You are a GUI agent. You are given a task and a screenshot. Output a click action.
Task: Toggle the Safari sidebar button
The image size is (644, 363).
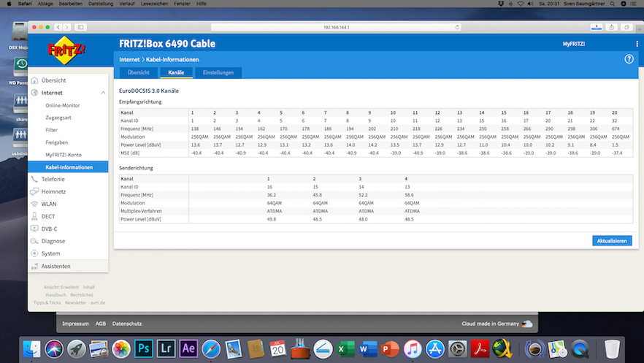pyautogui.click(x=80, y=27)
